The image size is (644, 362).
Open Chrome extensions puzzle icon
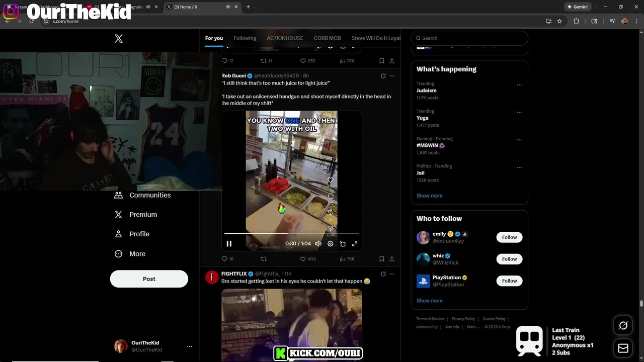coord(577,21)
